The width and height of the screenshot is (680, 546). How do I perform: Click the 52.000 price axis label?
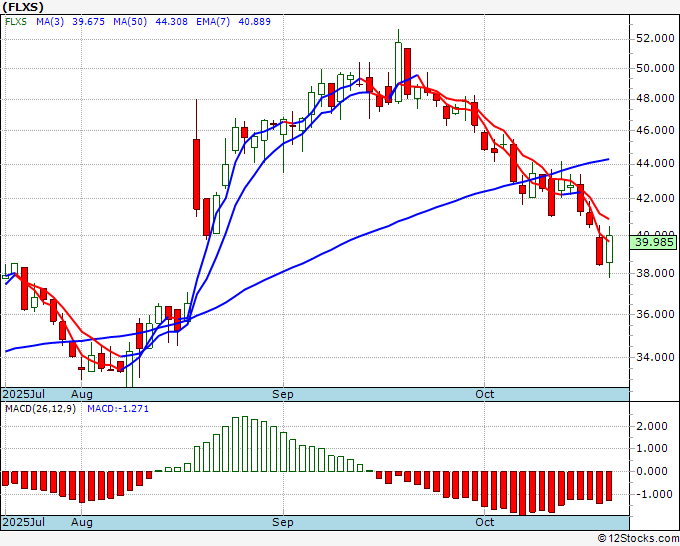pyautogui.click(x=655, y=39)
